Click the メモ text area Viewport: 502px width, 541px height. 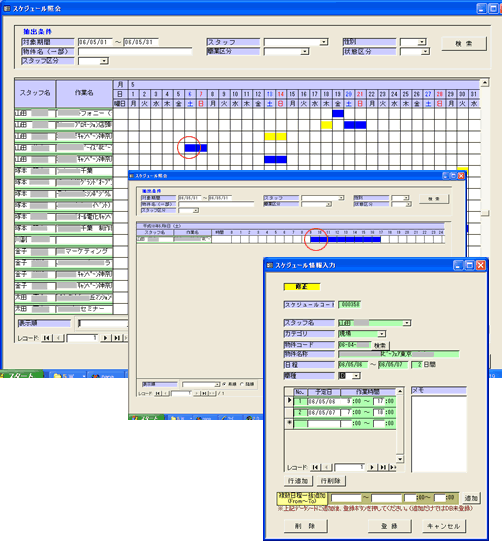pos(439,434)
